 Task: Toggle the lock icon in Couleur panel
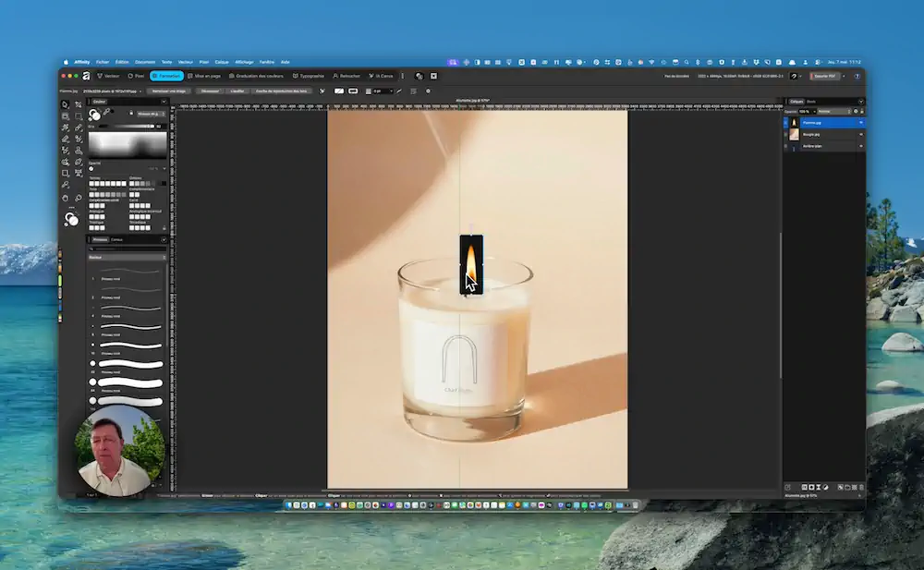[x=131, y=113]
